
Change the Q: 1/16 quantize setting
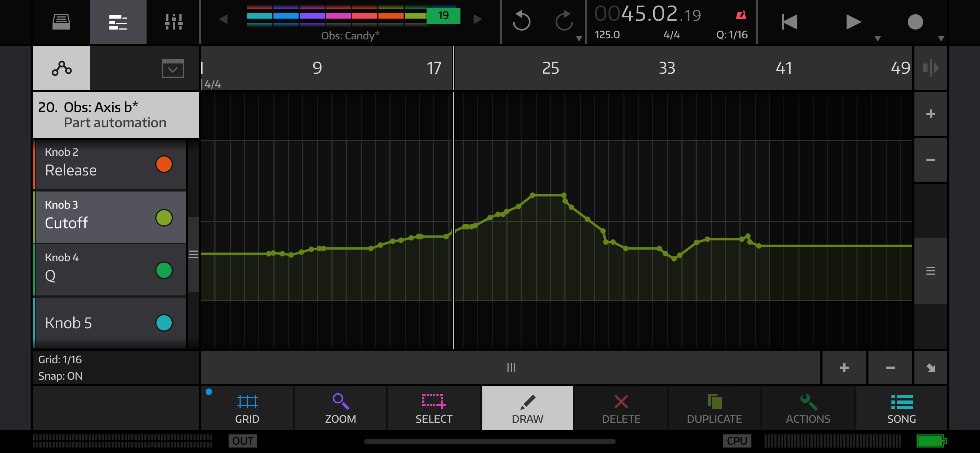pyautogui.click(x=732, y=35)
